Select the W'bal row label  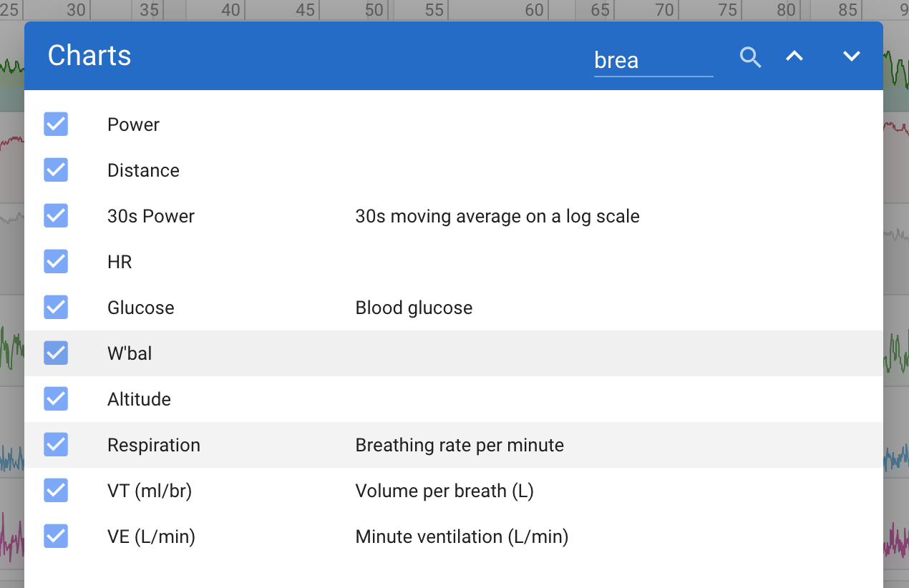130,353
